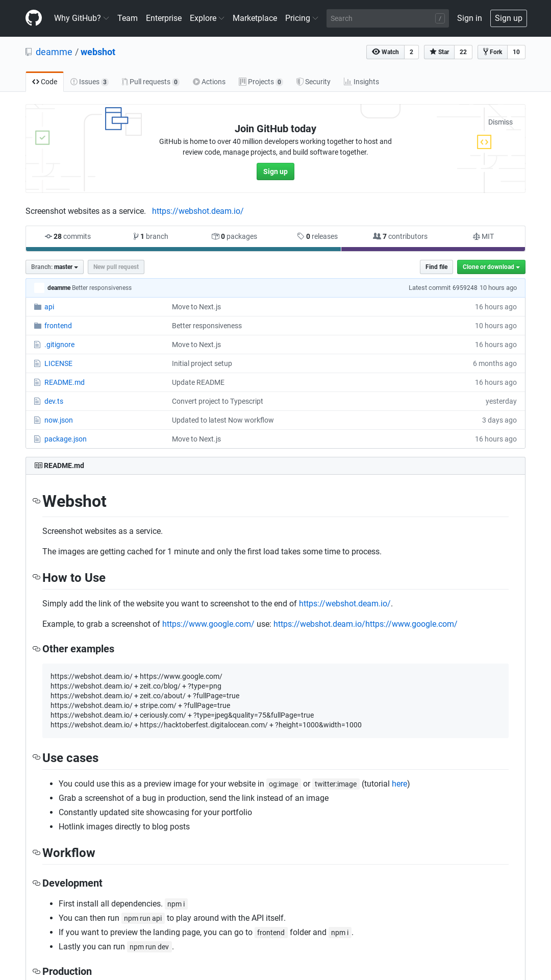The image size is (551, 980).
Task: Expand the Explore menu
Action: coord(207,18)
